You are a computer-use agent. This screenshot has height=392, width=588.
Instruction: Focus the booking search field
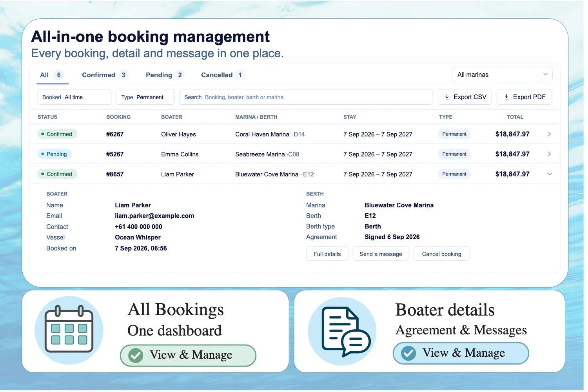(306, 97)
